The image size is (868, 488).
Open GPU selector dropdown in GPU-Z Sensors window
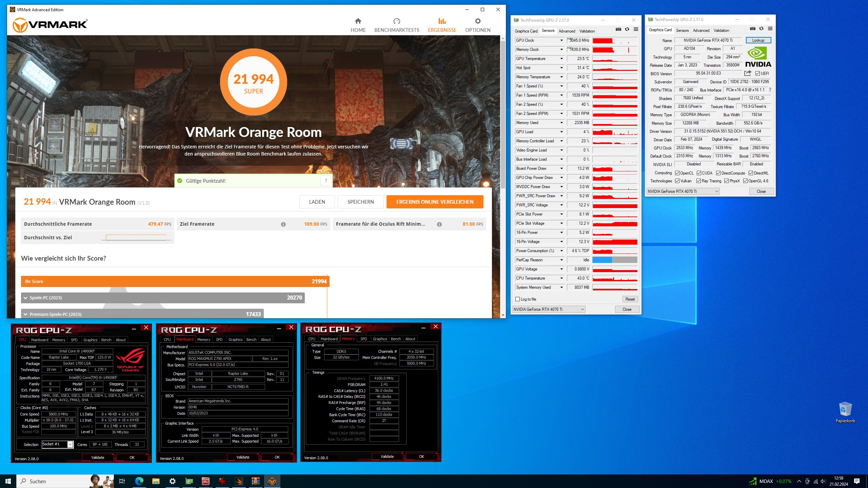549,309
